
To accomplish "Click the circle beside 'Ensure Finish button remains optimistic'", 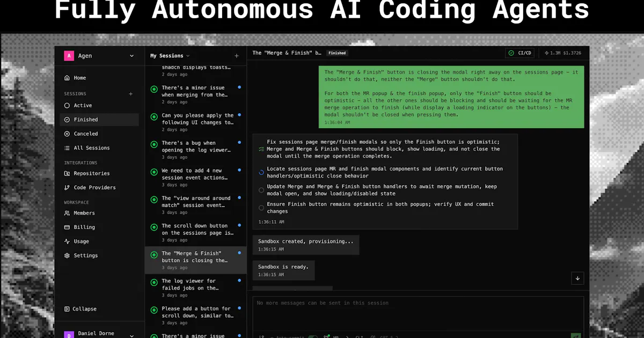I will tap(261, 208).
